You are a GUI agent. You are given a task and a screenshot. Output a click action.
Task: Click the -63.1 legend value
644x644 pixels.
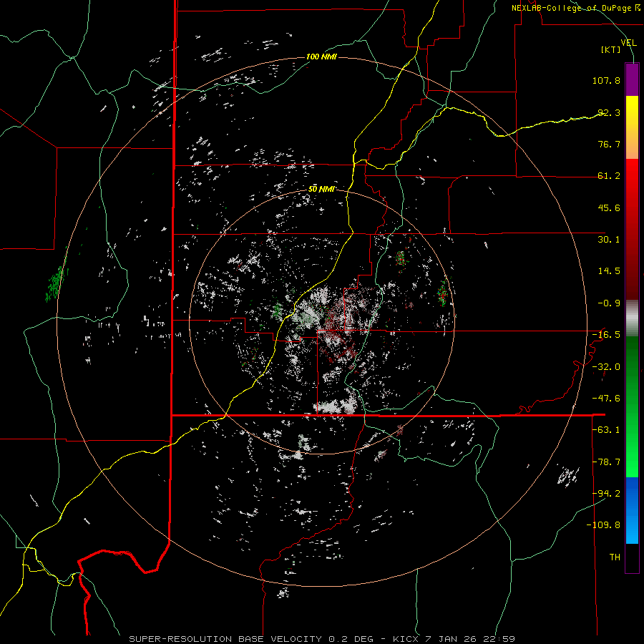point(606,430)
